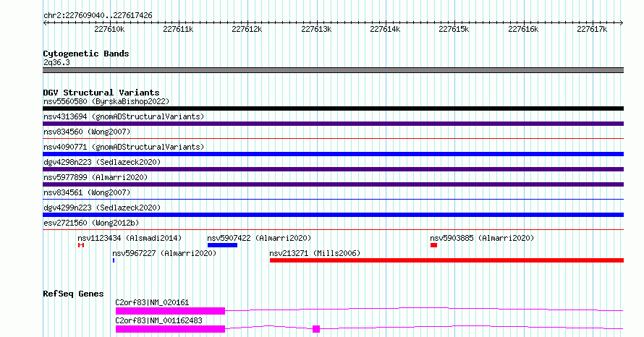The height and width of the screenshot is (337, 644).
Task: Open the C2orf83|NM_001162483 gene label
Action: tap(158, 320)
